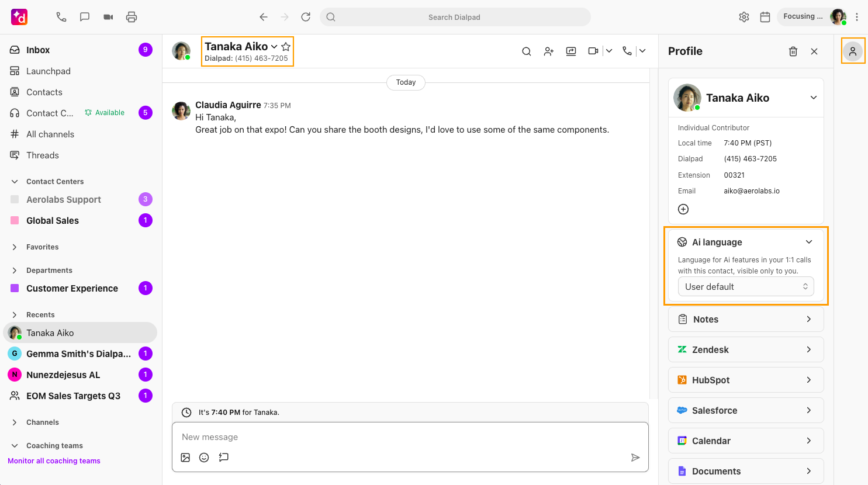Go back with the left arrow
Screen dimensions: 868x485
264,17
